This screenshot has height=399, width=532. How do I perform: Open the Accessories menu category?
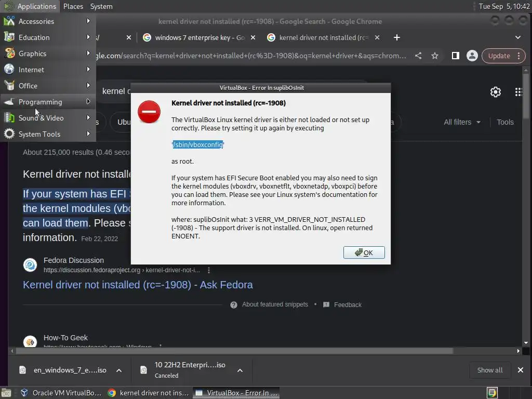pyautogui.click(x=48, y=21)
